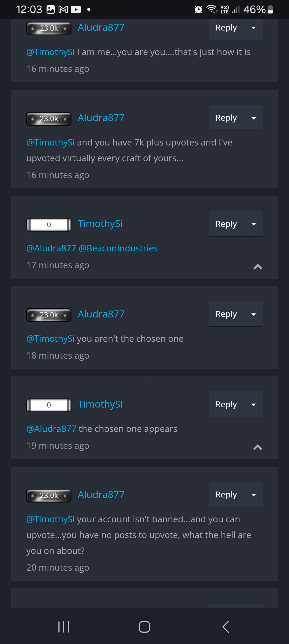Open dropdown arrow on the 'you aren't the chosen one' comment
Viewport: 289px width, 644px height.
253,314
